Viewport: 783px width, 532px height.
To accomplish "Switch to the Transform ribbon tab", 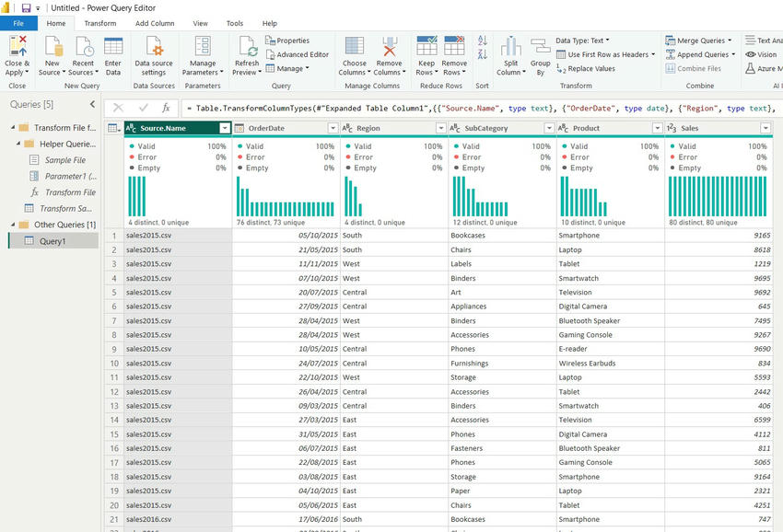I will [99, 23].
